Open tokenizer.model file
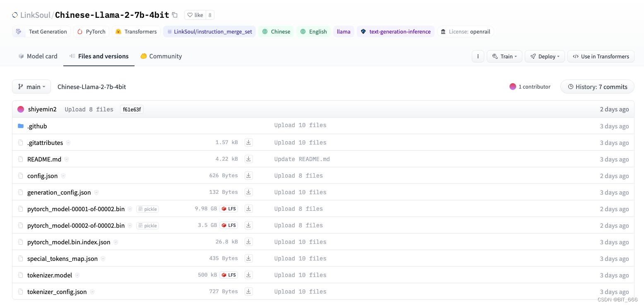This screenshot has width=644, height=306. [50, 275]
